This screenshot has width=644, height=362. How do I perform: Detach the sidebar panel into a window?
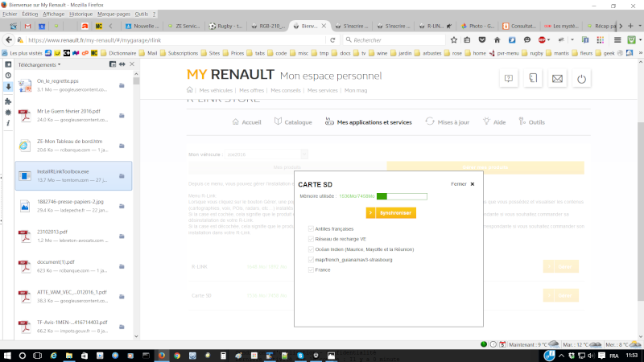tap(113, 64)
